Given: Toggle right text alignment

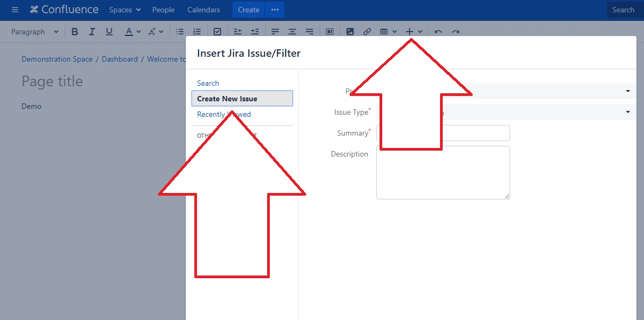Looking at the screenshot, I should point(309,31).
